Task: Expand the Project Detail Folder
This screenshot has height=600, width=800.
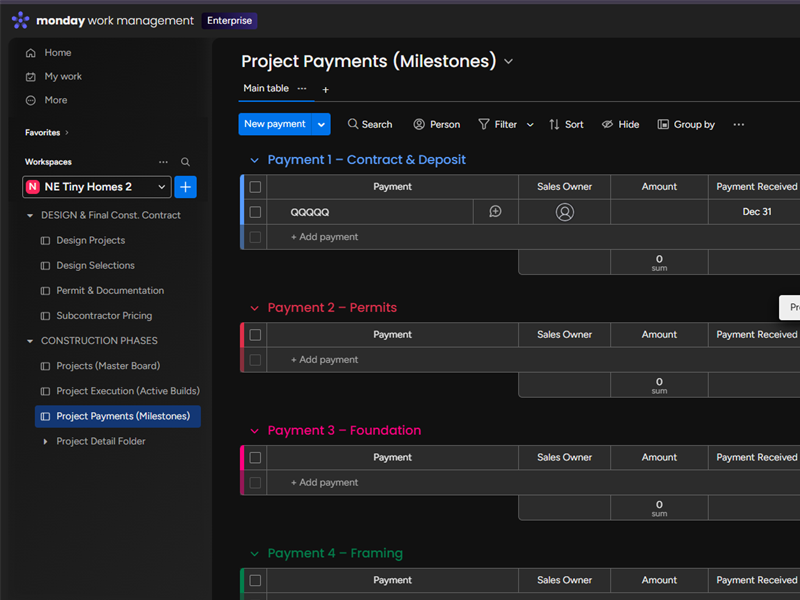Action: (x=45, y=441)
